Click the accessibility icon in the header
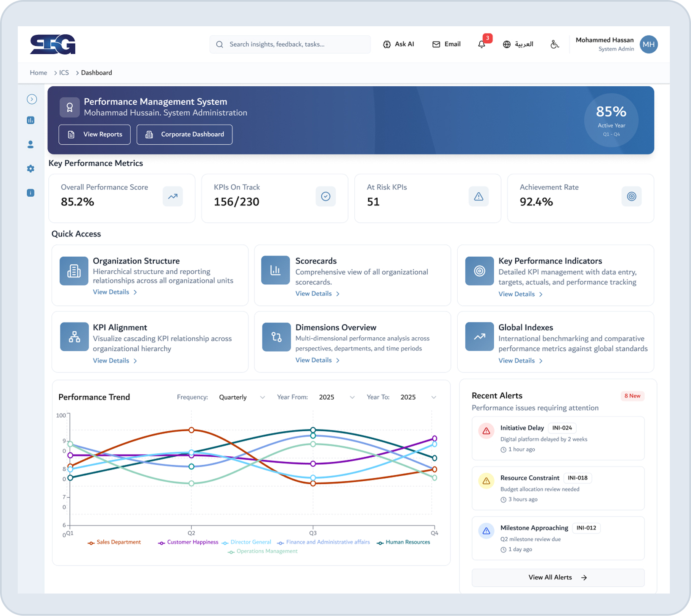Screen dimensions: 691x616 coord(555,44)
